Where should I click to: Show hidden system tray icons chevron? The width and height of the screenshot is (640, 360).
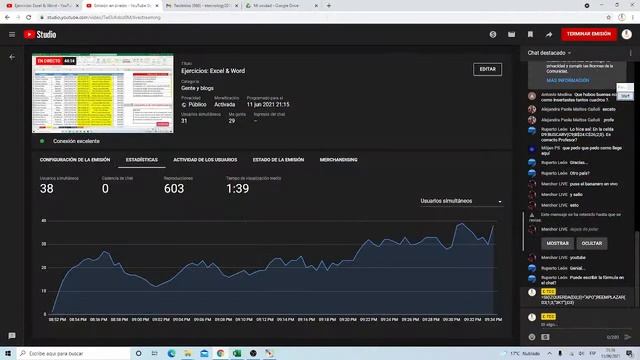[549, 353]
